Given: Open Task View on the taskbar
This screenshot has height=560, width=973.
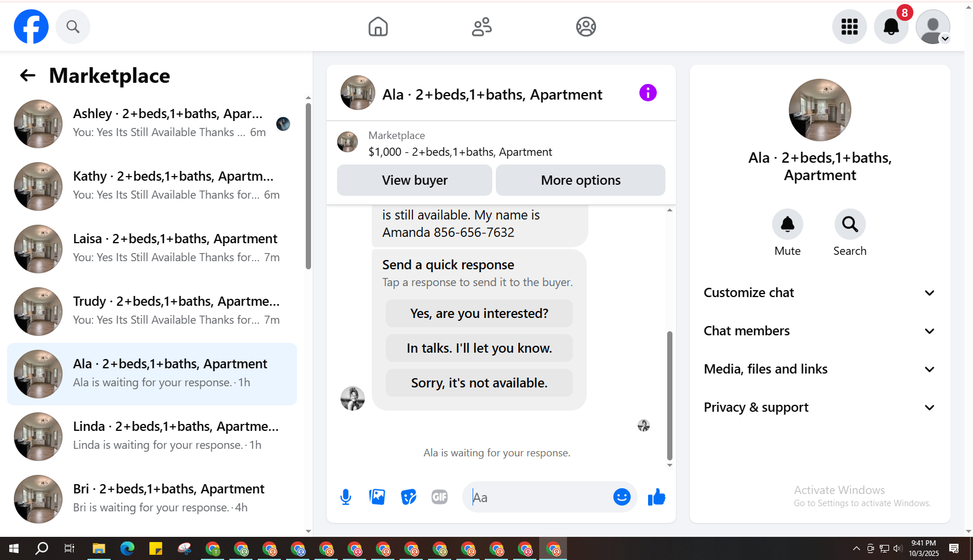Looking at the screenshot, I should [69, 548].
